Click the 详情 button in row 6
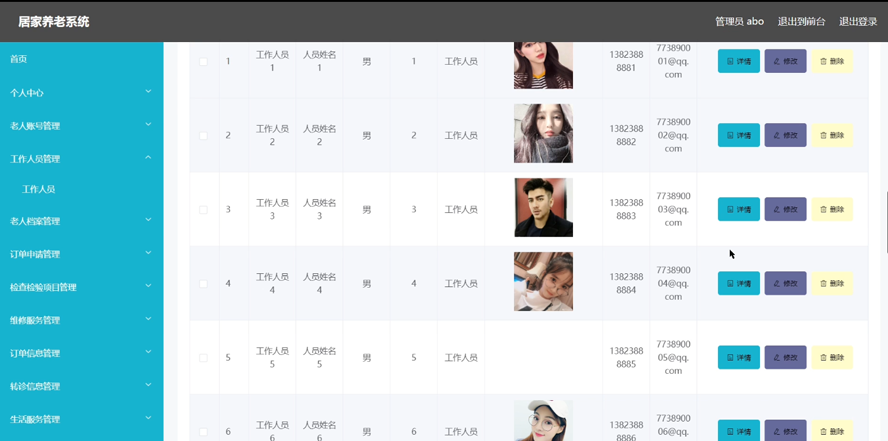This screenshot has height=441, width=888. pyautogui.click(x=738, y=431)
